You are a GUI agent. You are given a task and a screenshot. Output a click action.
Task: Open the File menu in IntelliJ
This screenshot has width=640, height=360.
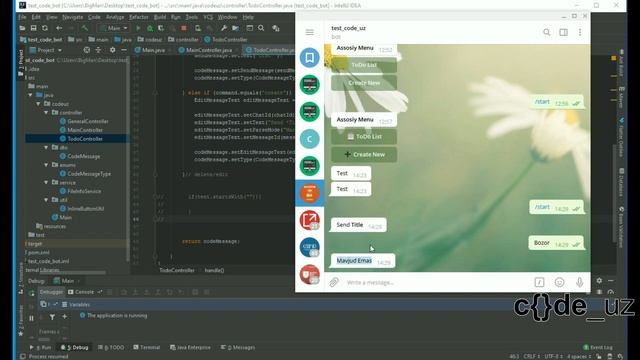[22, 17]
